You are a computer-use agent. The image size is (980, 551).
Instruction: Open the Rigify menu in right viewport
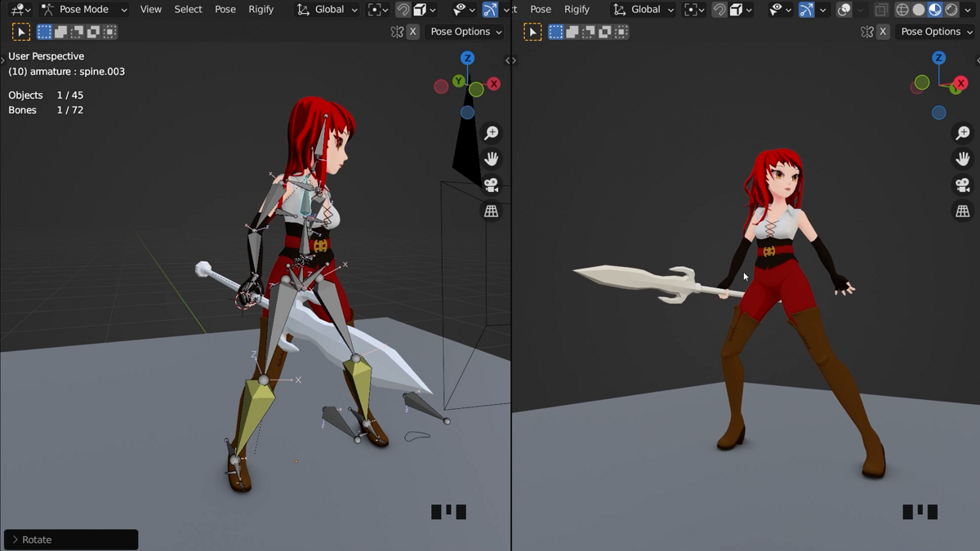[577, 10]
